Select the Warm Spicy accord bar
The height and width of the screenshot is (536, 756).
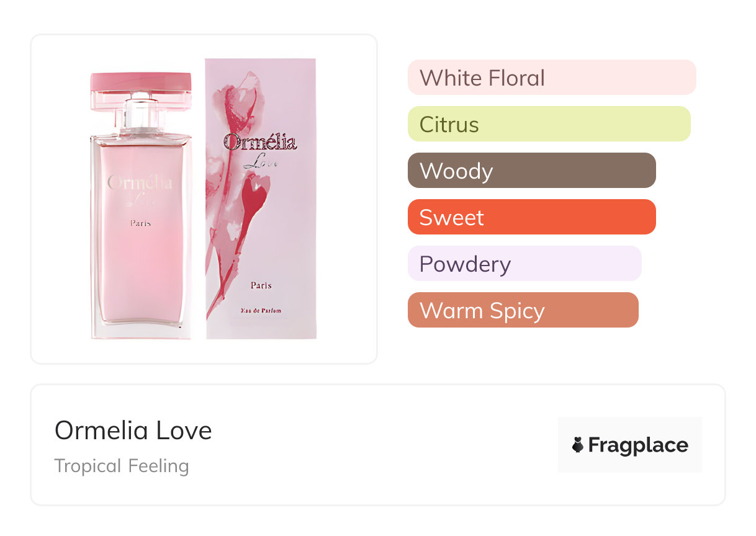523,310
